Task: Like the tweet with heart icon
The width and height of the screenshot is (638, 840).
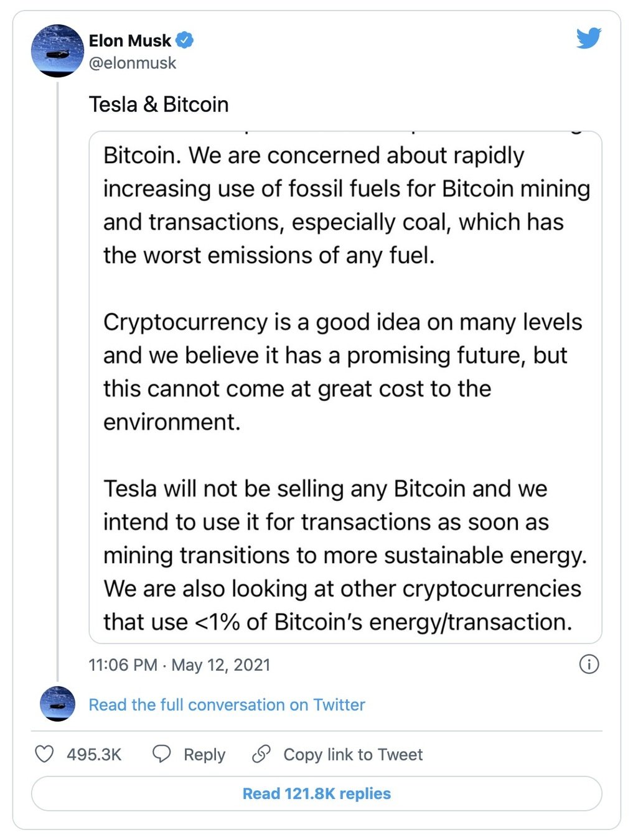Action: click(x=44, y=754)
